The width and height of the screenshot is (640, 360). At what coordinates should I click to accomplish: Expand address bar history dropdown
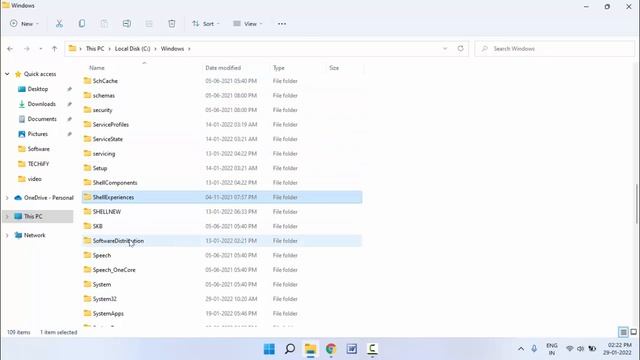tap(445, 49)
